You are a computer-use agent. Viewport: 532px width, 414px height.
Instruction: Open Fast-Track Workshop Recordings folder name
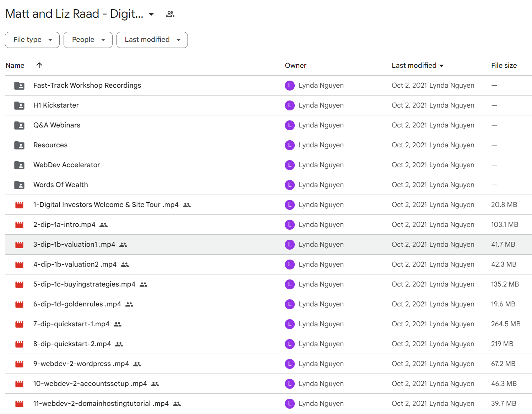click(87, 85)
